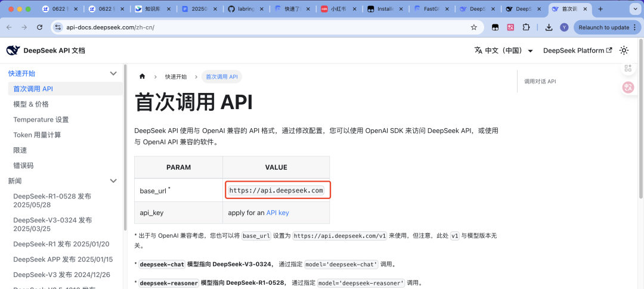Viewport: 644px width, 289px height.
Task: Open the Chrome profile avatar
Action: pyautogui.click(x=564, y=27)
